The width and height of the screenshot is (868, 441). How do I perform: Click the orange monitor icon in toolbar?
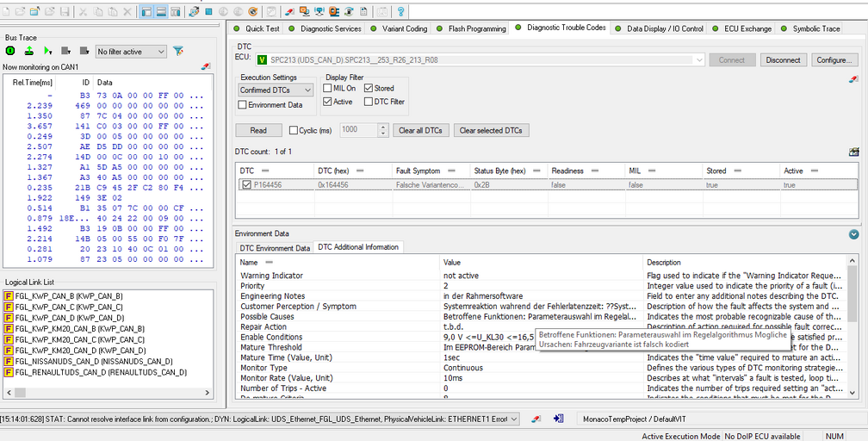[305, 11]
